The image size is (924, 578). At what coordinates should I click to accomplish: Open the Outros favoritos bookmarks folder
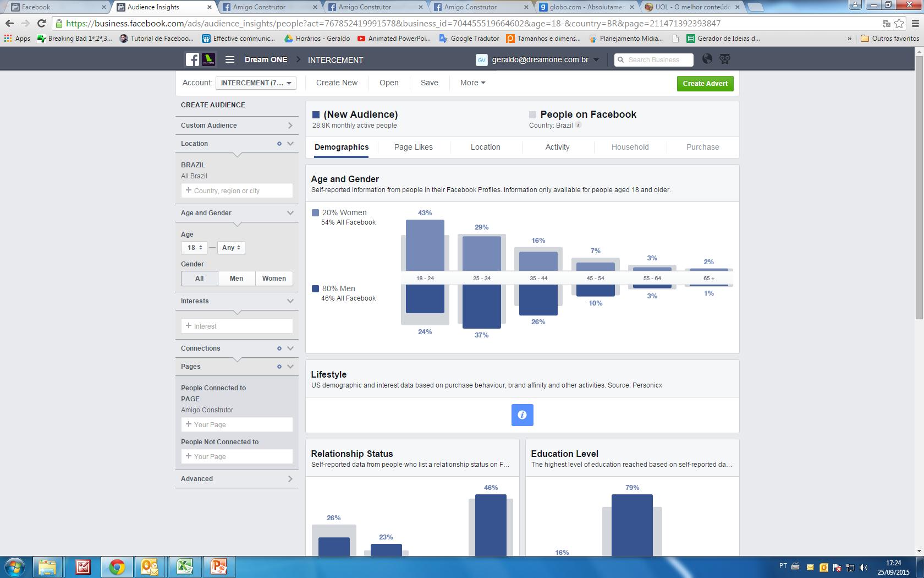[890, 39]
